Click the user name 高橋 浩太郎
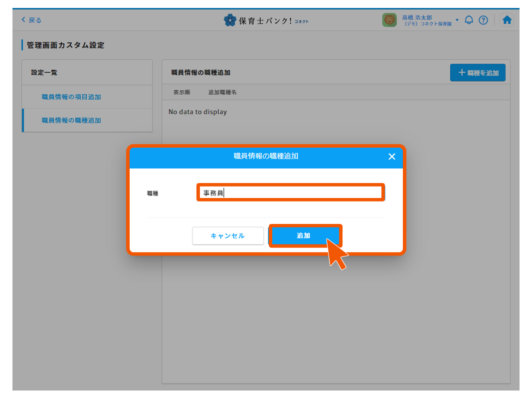Viewport: 532px width, 399px height. tap(417, 17)
